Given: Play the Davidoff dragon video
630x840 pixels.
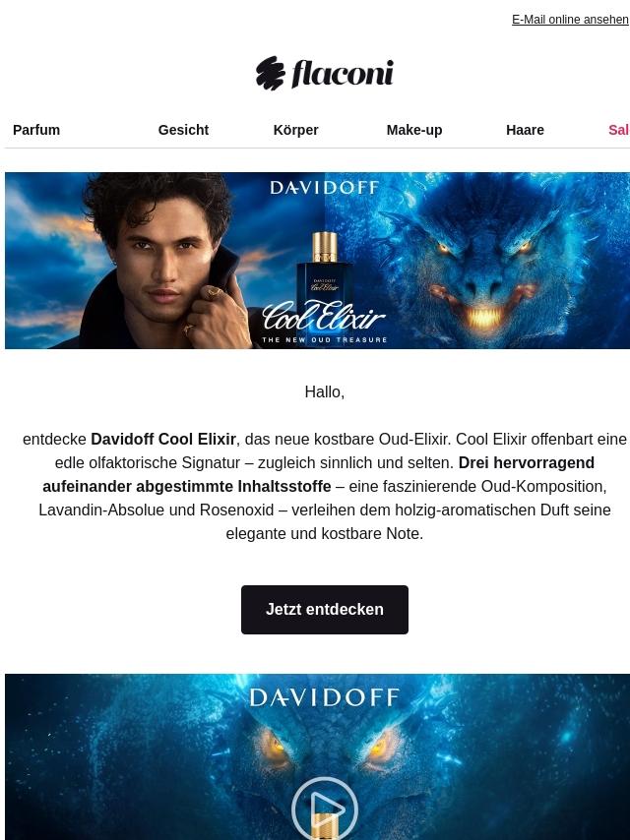Looking at the screenshot, I should 325,808.
